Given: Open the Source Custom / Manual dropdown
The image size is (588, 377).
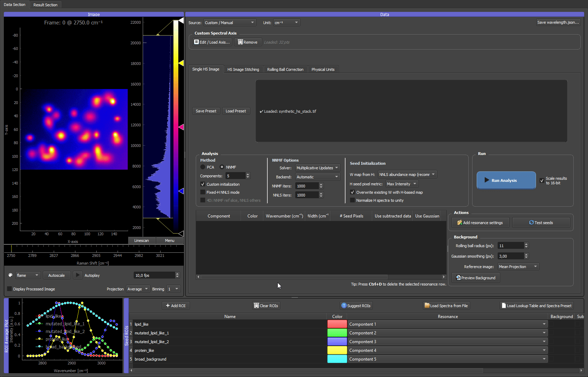Looking at the screenshot, I should 230,23.
